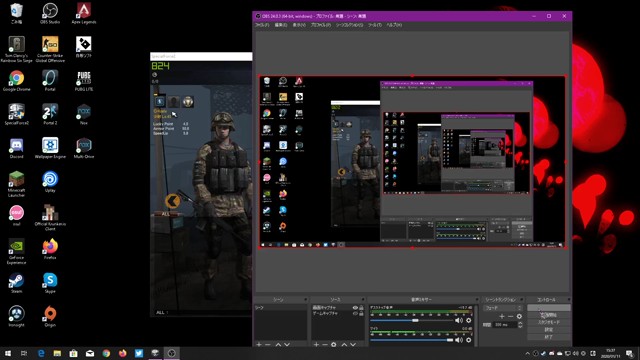This screenshot has height=360, width=640.
Task: Select the GeForce Experience desktop icon
Action: (x=16, y=251)
